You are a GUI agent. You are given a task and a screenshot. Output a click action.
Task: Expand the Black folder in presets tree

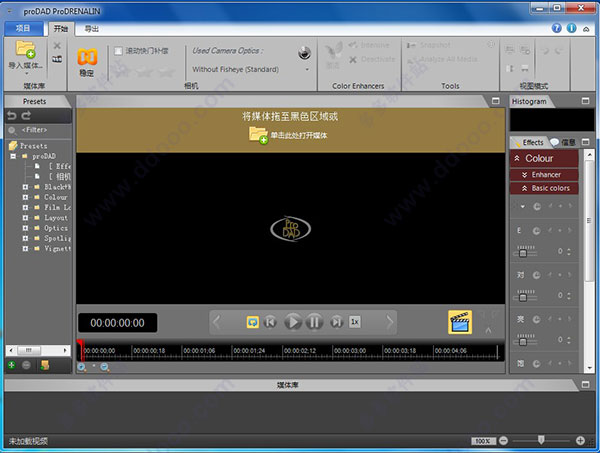[25, 187]
